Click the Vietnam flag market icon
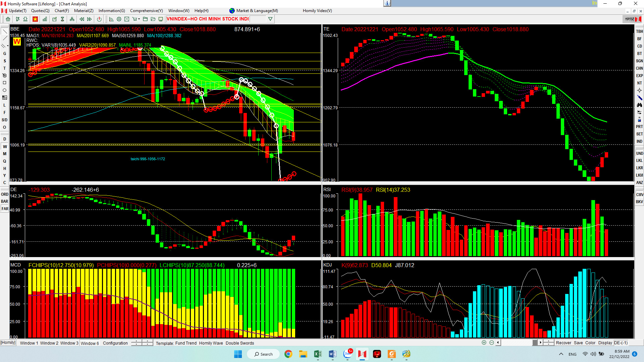The height and width of the screenshot is (362, 644). (35, 19)
